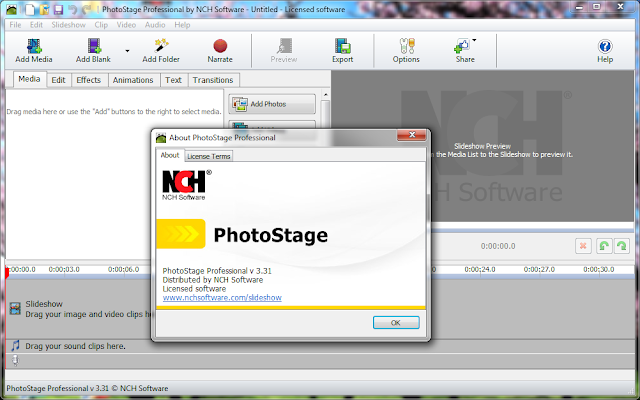Expand the Share dropdown arrow
This screenshot has width=640, height=400.
pyautogui.click(x=474, y=40)
